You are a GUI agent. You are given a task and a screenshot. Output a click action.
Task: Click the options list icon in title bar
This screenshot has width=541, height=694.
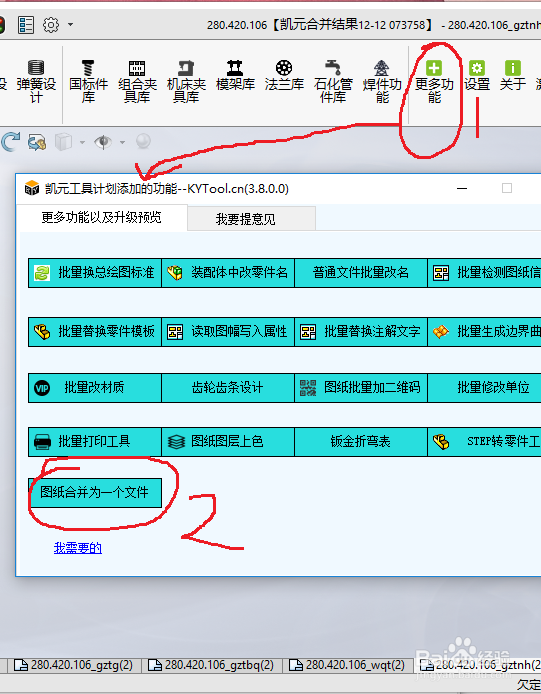pyautogui.click(x=26, y=25)
